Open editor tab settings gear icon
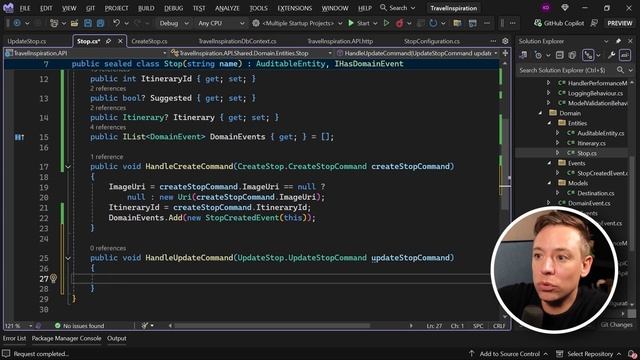This screenshot has height=360, width=640. (x=505, y=41)
